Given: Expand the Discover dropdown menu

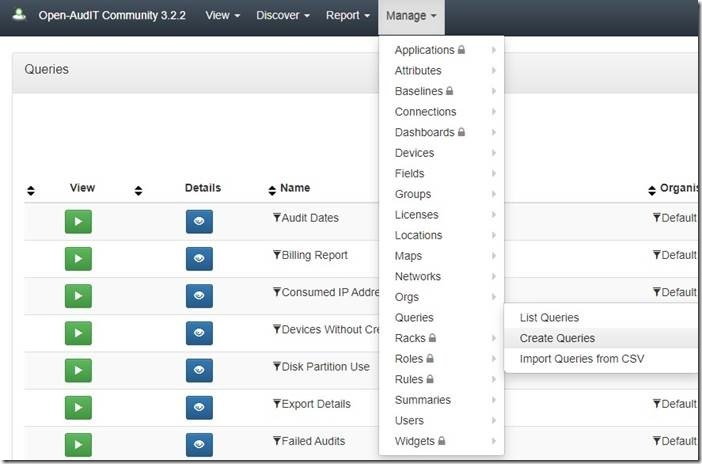Looking at the screenshot, I should pyautogui.click(x=283, y=15).
